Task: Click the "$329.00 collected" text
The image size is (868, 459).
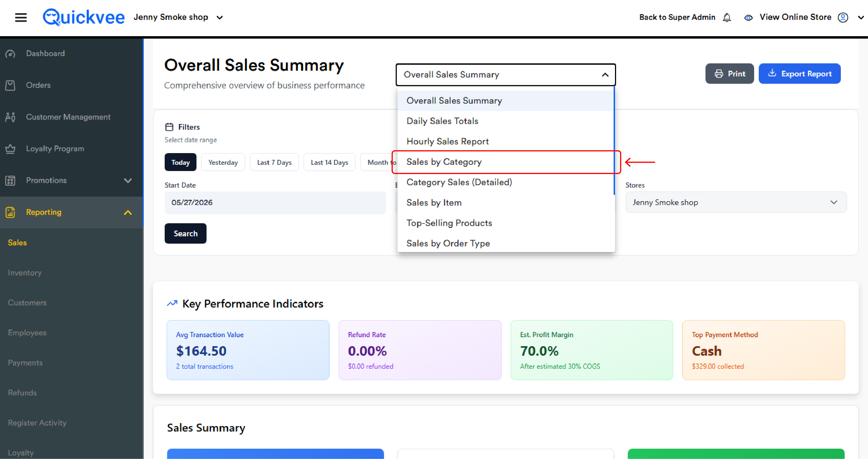Action: pos(718,367)
